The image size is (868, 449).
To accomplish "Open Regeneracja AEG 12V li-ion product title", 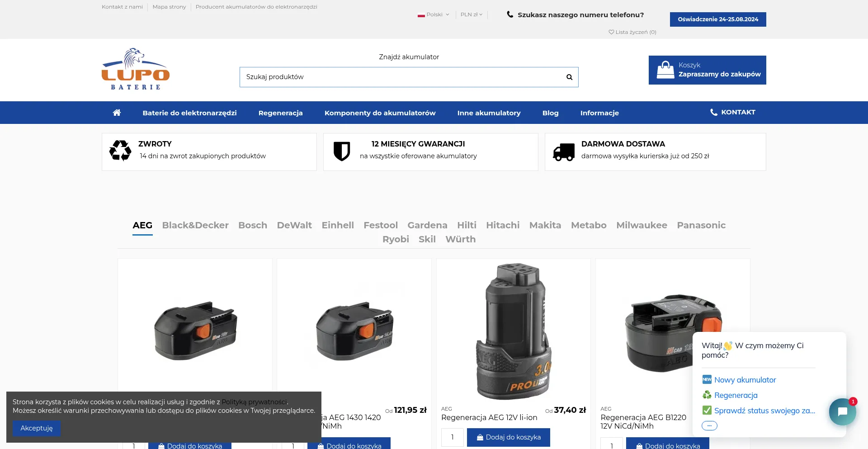I will (489, 418).
